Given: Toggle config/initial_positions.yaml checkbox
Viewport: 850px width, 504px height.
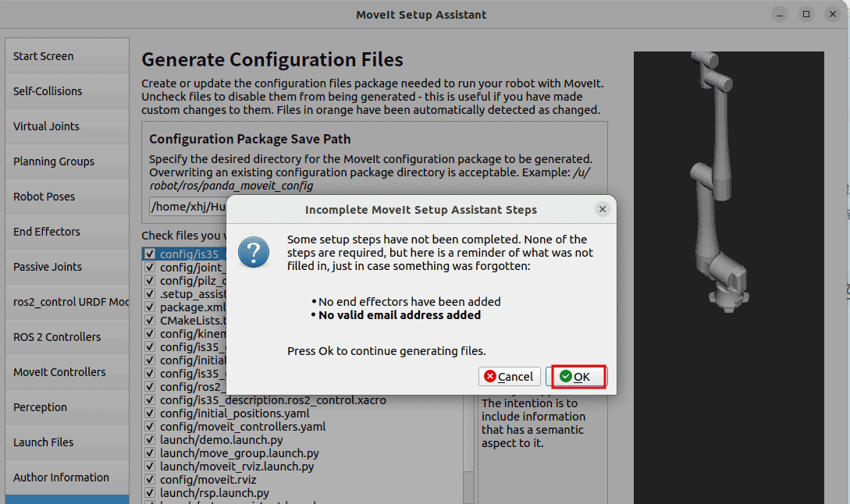Looking at the screenshot, I should 150,413.
